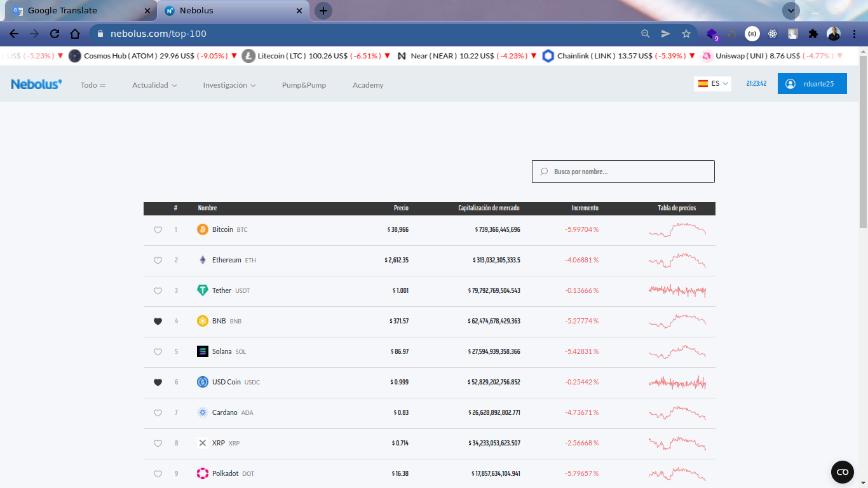Click the Polkadot logo icon
This screenshot has width=868, height=488.
point(203,473)
